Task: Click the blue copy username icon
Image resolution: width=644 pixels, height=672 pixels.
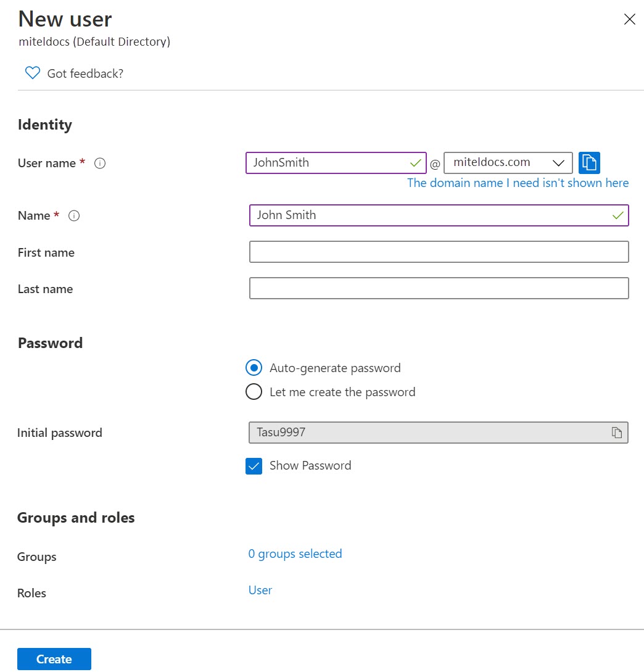Action: coord(588,163)
